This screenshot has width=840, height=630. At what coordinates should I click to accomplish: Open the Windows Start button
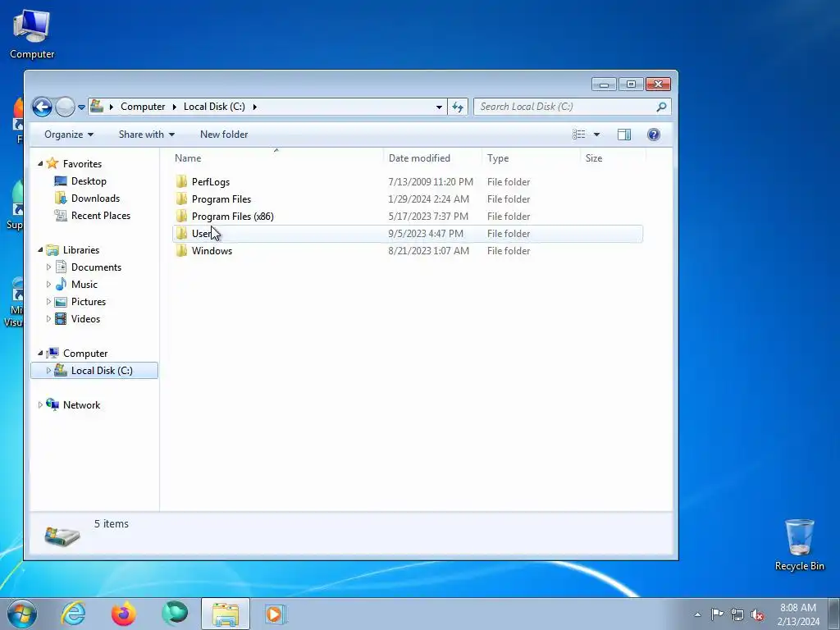coord(22,614)
